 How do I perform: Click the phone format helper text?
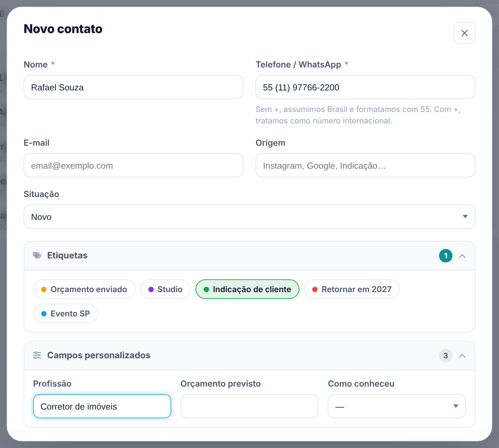point(358,115)
